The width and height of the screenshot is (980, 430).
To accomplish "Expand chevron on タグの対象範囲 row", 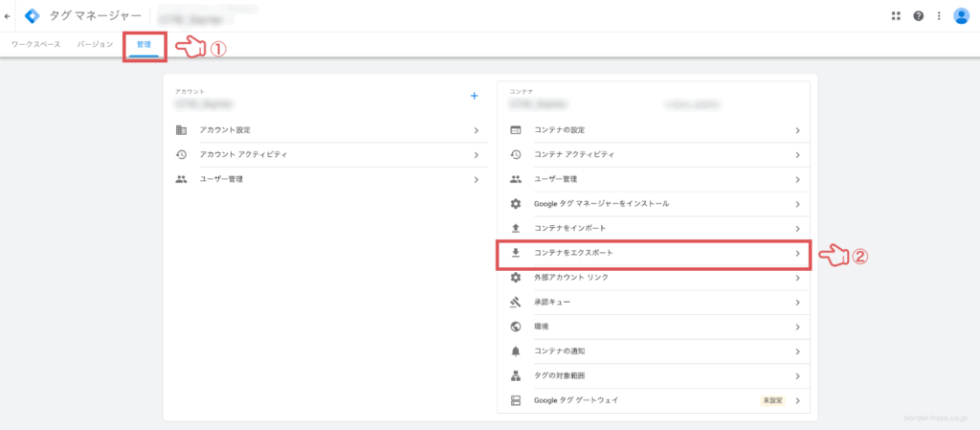I will [797, 376].
